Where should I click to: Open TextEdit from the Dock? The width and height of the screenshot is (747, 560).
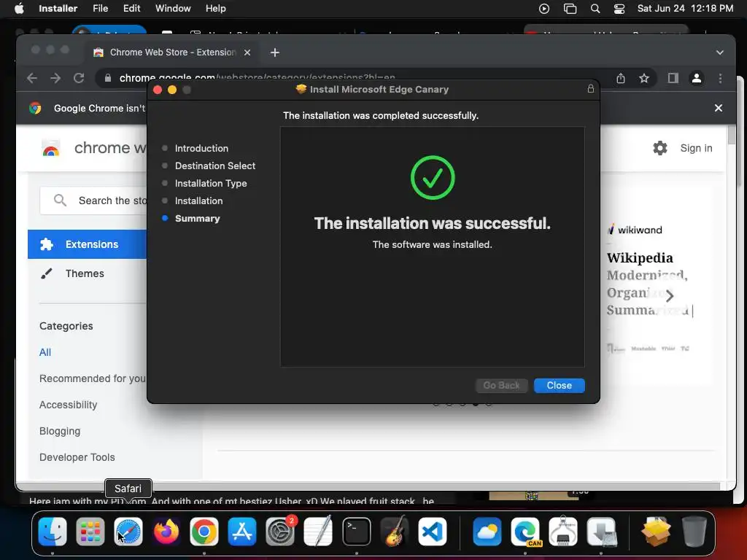point(318,531)
